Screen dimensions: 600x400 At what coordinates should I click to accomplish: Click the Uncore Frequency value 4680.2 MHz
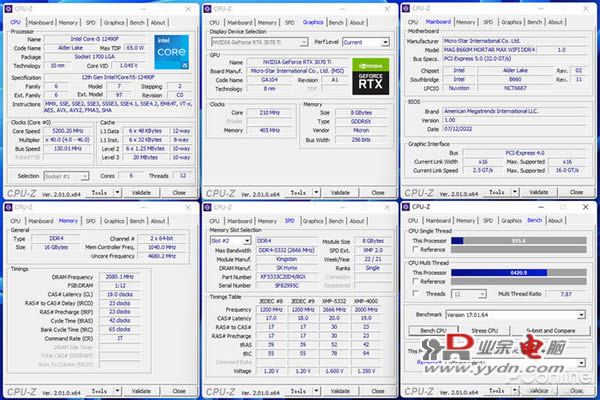tap(162, 256)
